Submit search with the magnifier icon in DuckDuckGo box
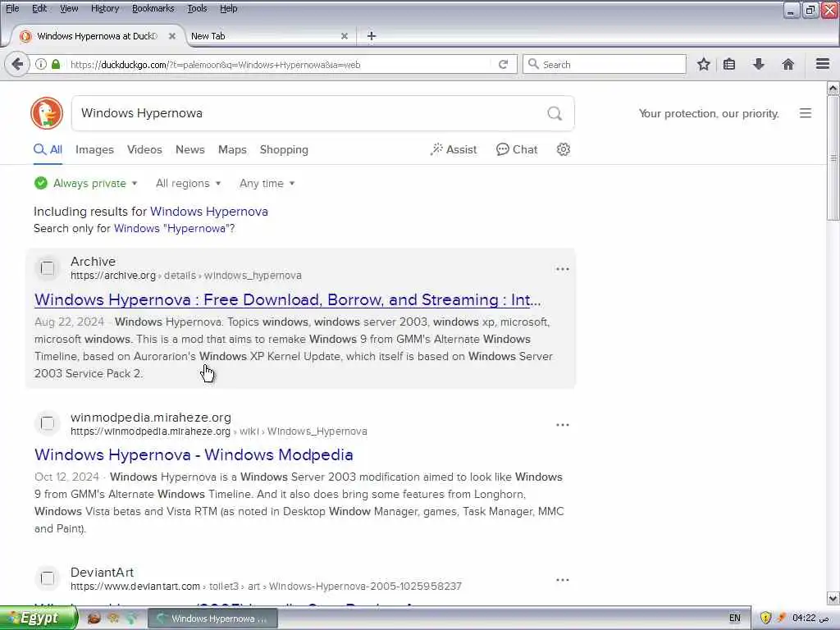Viewport: 840px width, 630px height. coord(555,113)
